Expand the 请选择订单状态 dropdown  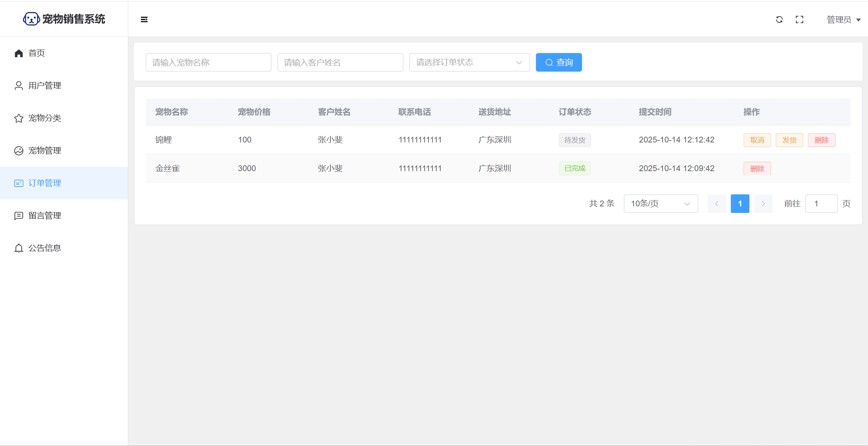[469, 62]
